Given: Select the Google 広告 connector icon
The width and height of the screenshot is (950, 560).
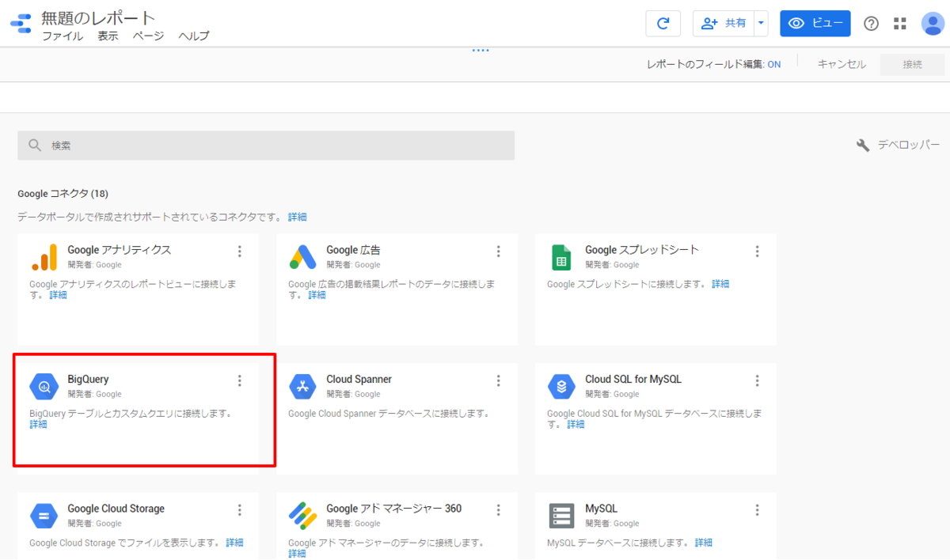Looking at the screenshot, I should (302, 257).
